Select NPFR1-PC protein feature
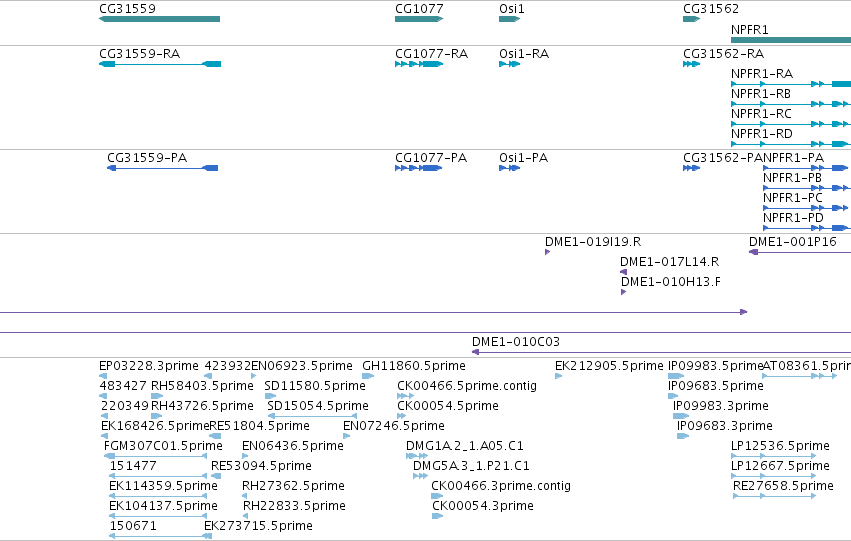 pyautogui.click(x=806, y=208)
